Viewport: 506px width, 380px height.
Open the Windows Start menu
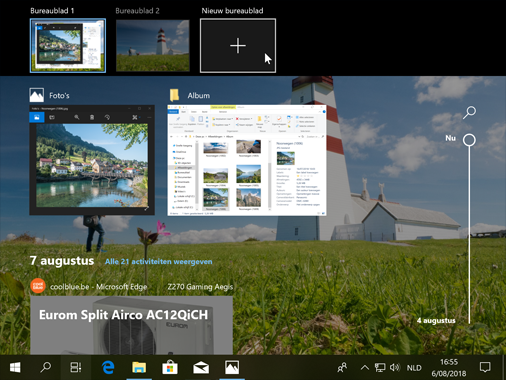tap(15, 367)
